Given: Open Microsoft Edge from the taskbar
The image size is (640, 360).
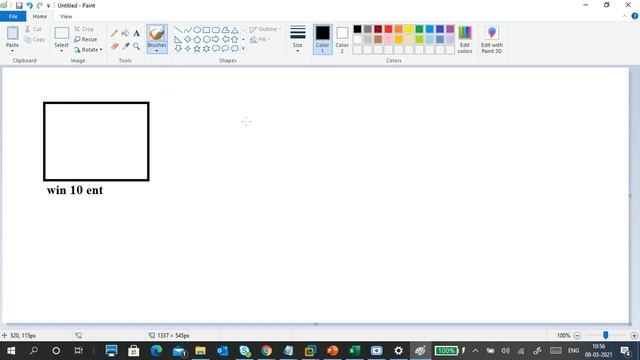Looking at the screenshot, I should coord(156,351).
